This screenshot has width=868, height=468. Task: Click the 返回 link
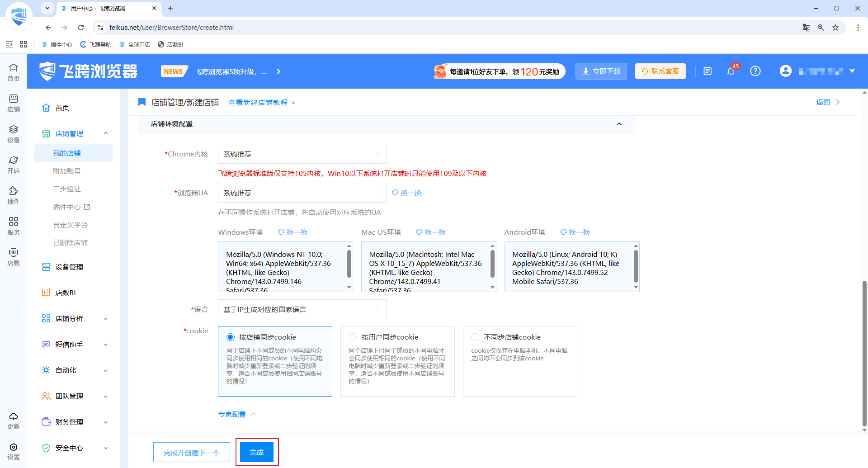(828, 102)
